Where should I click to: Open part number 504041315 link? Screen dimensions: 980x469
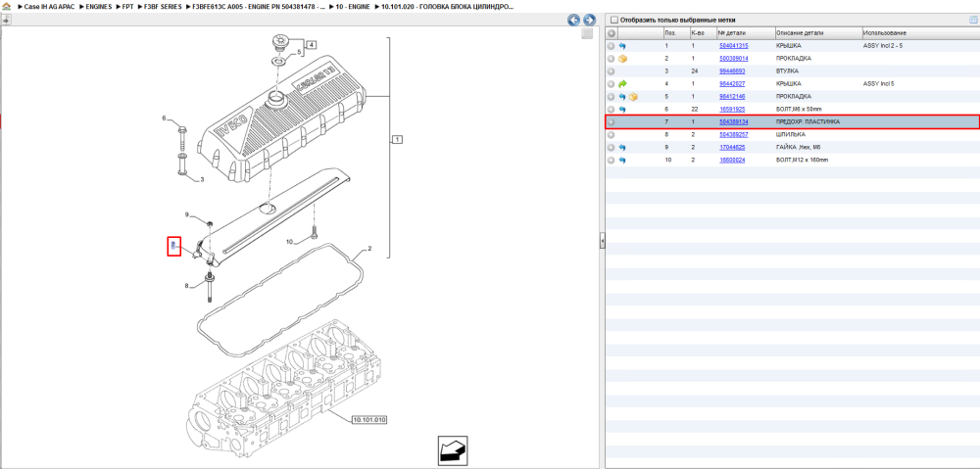[x=734, y=46]
